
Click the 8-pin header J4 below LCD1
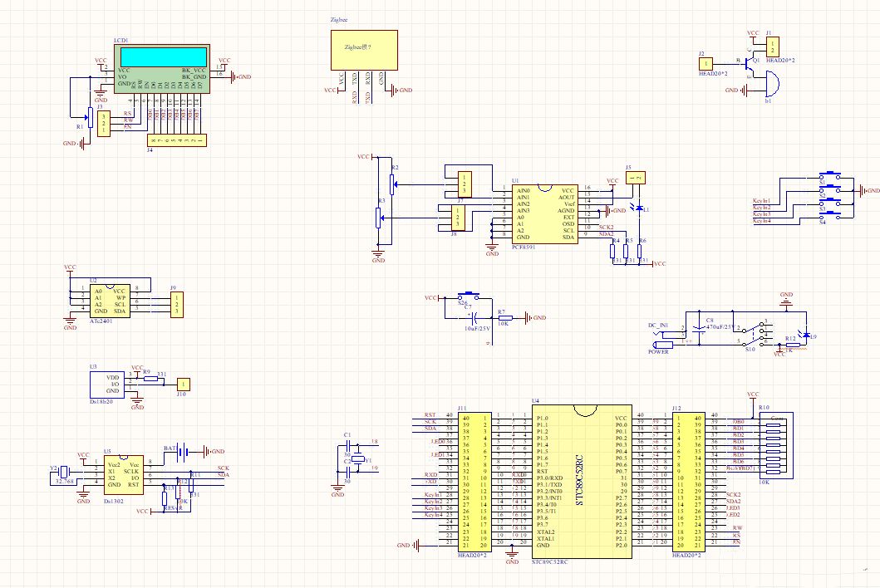point(176,140)
